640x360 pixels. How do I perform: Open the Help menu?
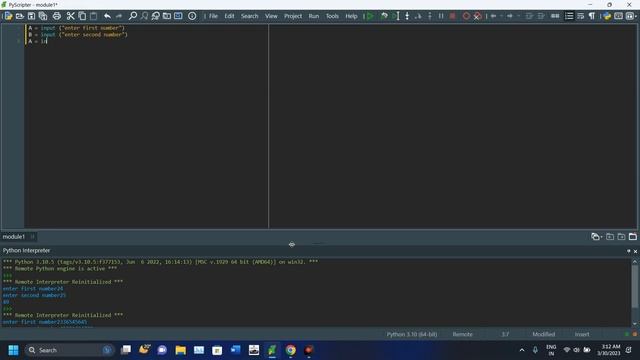(351, 16)
